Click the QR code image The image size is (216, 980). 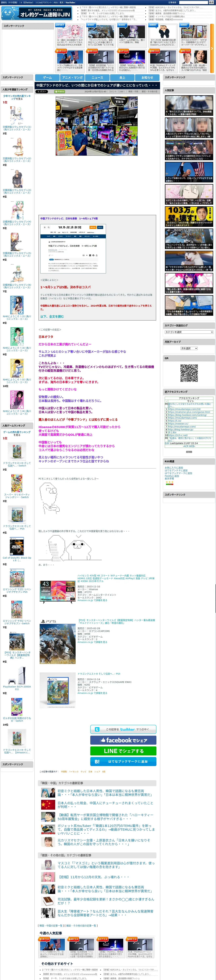pyautogui.click(x=189, y=373)
